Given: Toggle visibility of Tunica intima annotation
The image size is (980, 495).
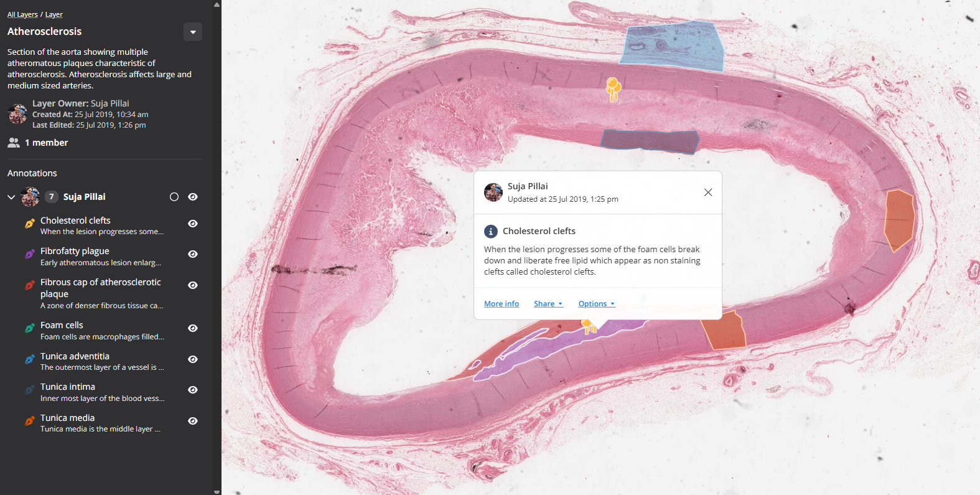Looking at the screenshot, I should [193, 390].
